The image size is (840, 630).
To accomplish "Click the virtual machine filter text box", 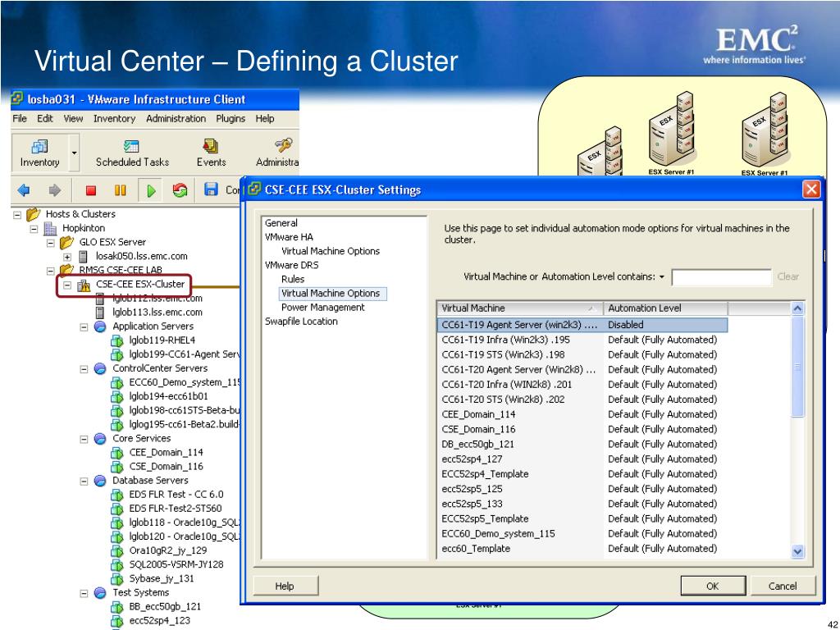I will (x=721, y=277).
